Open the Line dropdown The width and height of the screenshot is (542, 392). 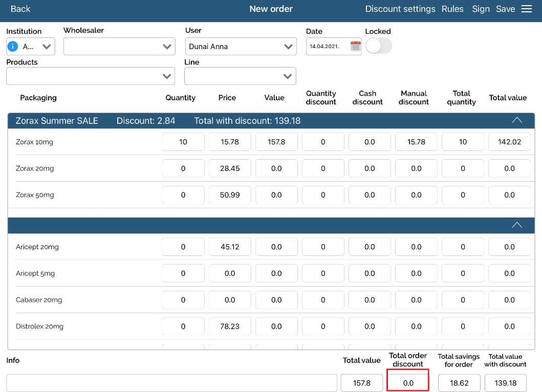tap(240, 76)
